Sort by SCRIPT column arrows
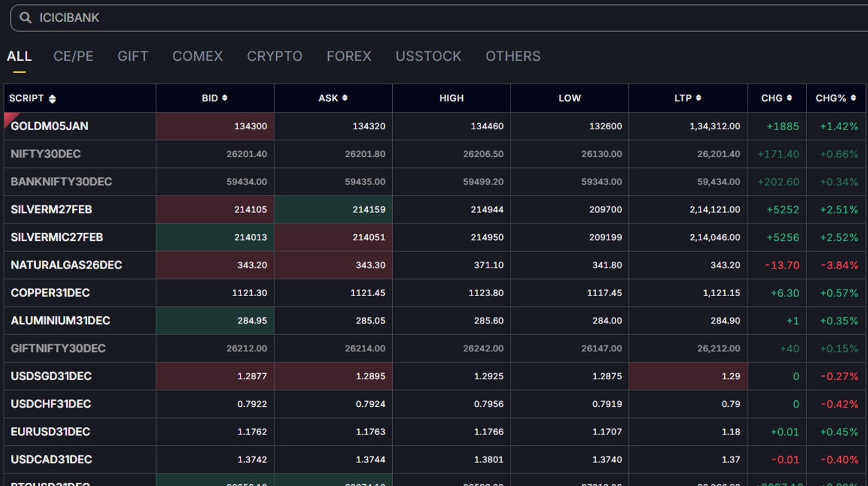Viewport: 868px width, 486px height. (52, 99)
